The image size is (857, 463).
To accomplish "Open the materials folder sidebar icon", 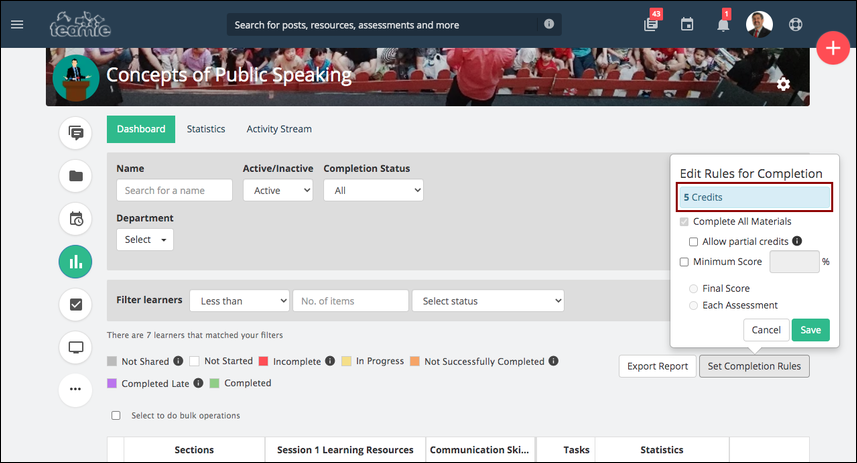I will tap(75, 176).
